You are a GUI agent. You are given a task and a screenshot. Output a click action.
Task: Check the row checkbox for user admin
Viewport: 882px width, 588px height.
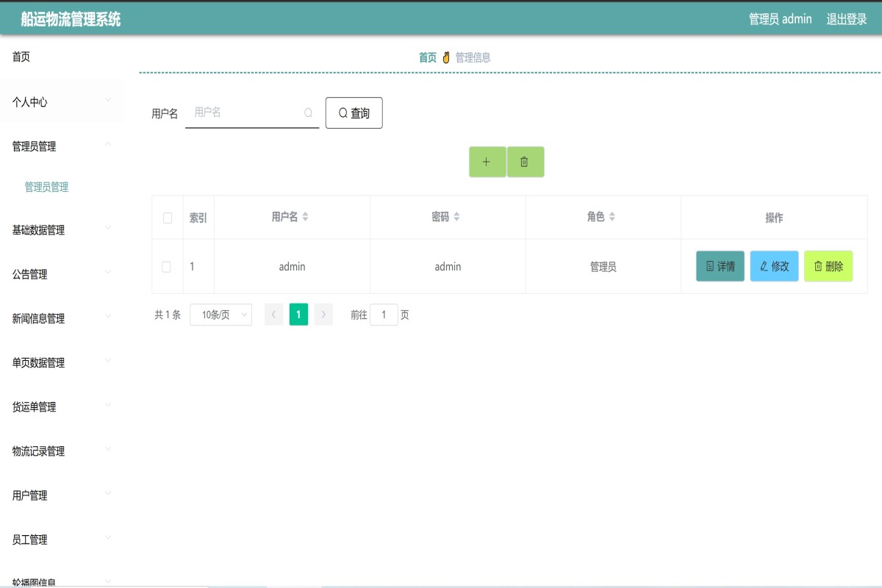tap(167, 266)
